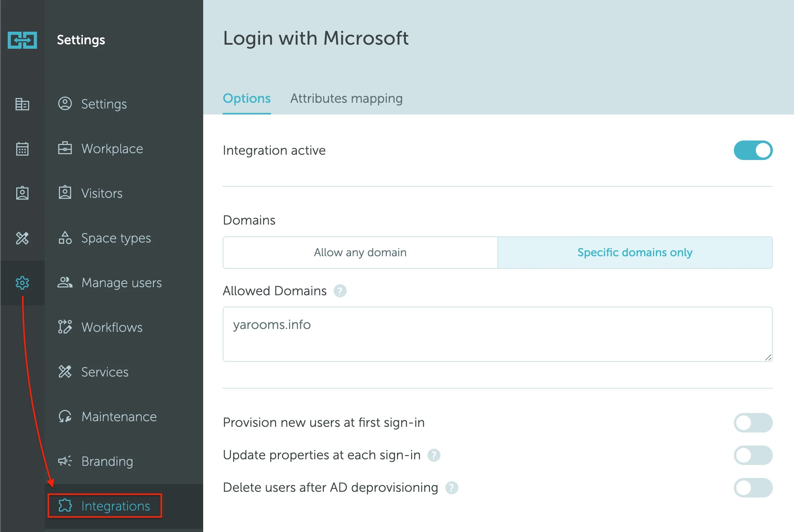Go to Integrations settings

(x=124, y=506)
